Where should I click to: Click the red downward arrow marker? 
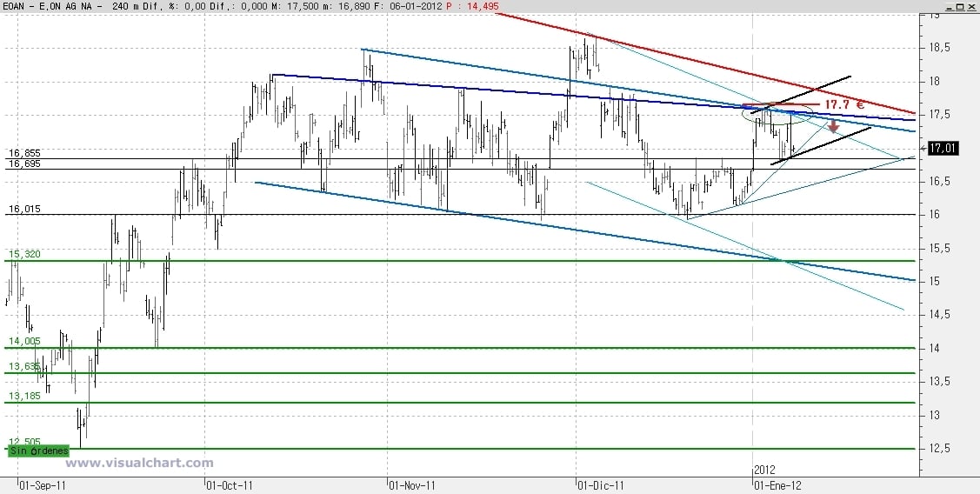(x=833, y=126)
